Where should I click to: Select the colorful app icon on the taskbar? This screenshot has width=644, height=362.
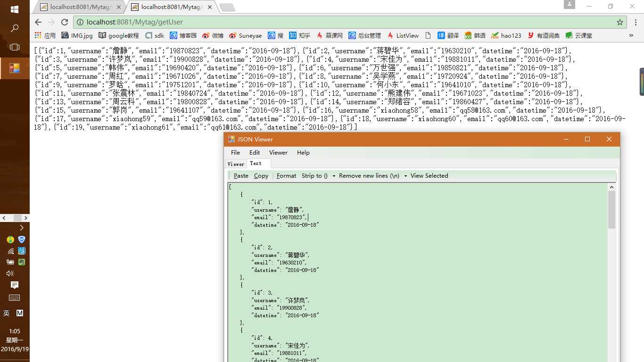point(15,68)
